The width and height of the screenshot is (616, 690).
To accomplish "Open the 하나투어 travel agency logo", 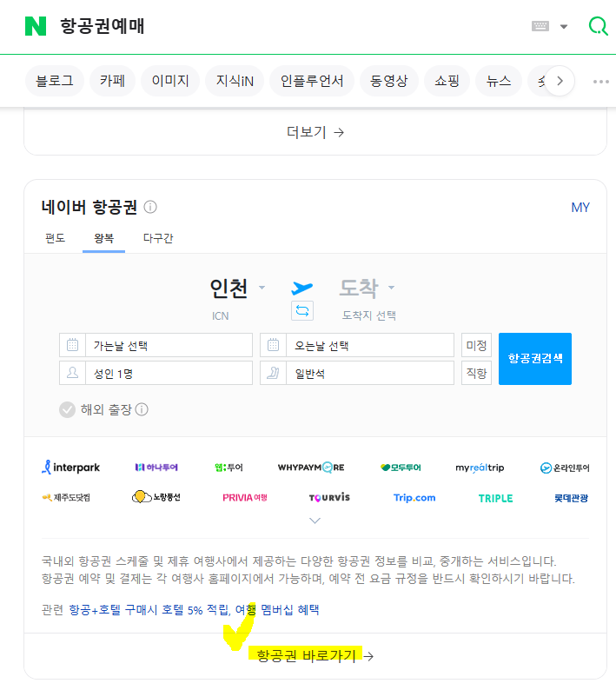I will [x=156, y=468].
